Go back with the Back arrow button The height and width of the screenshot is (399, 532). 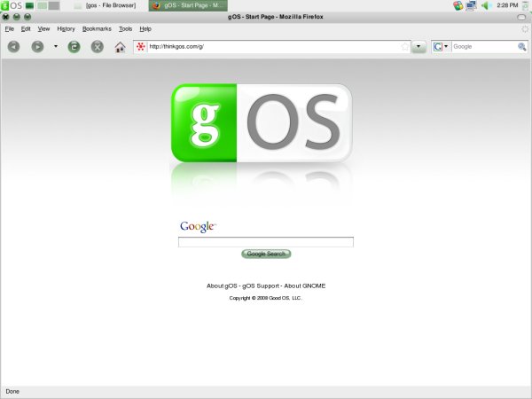(13, 46)
